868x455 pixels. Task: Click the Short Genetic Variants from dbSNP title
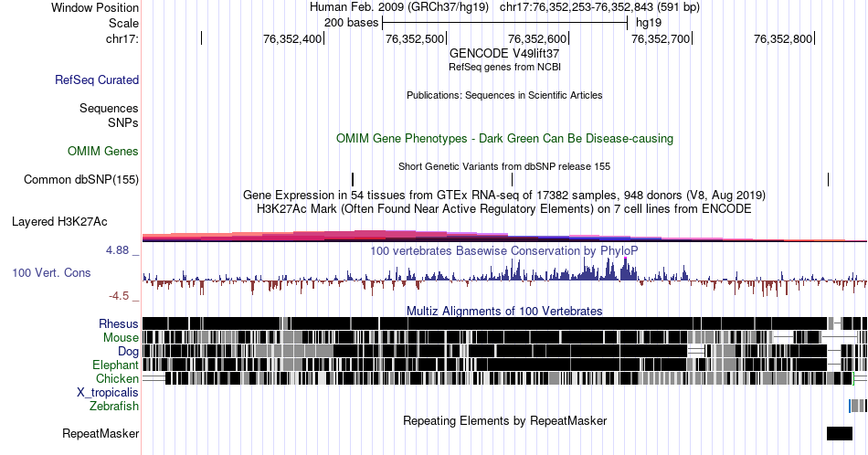[x=504, y=166]
